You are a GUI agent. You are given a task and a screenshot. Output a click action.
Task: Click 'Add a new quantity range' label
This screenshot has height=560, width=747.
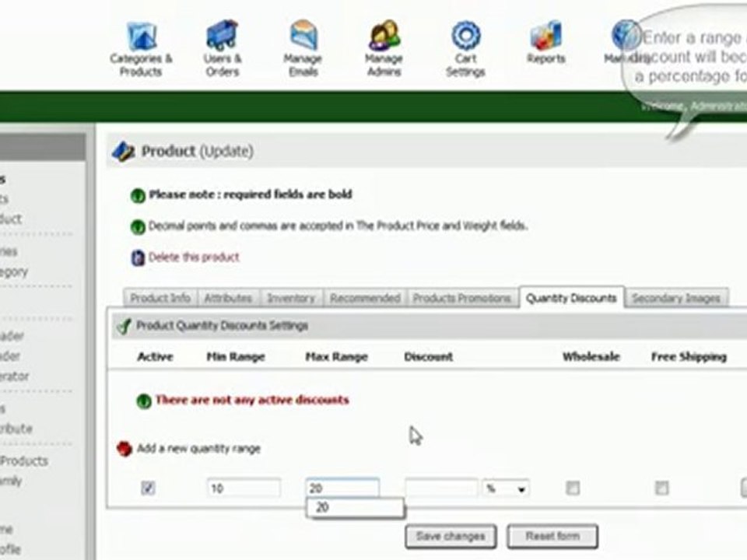[x=198, y=449]
